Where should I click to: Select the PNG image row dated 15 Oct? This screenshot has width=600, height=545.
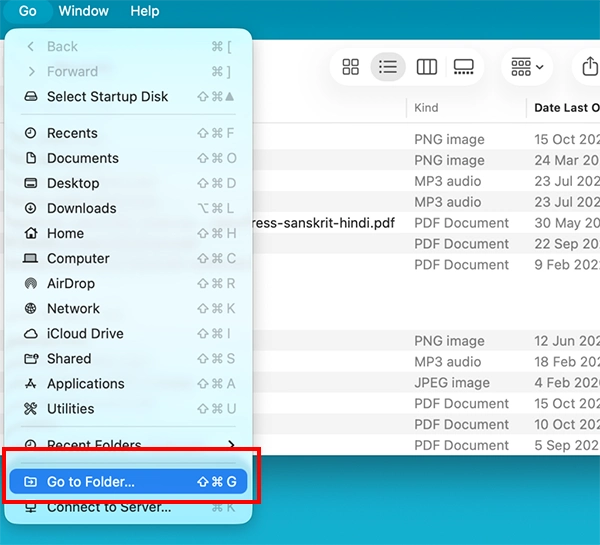pyautogui.click(x=426, y=139)
